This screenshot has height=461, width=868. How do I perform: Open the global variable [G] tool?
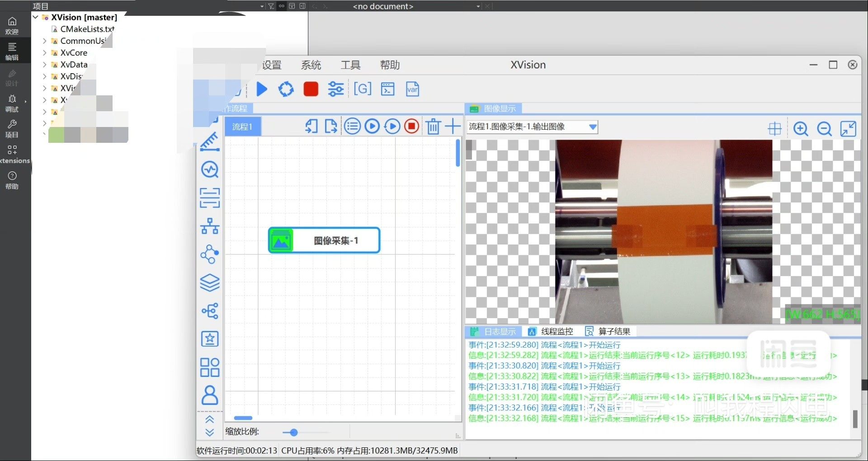362,89
